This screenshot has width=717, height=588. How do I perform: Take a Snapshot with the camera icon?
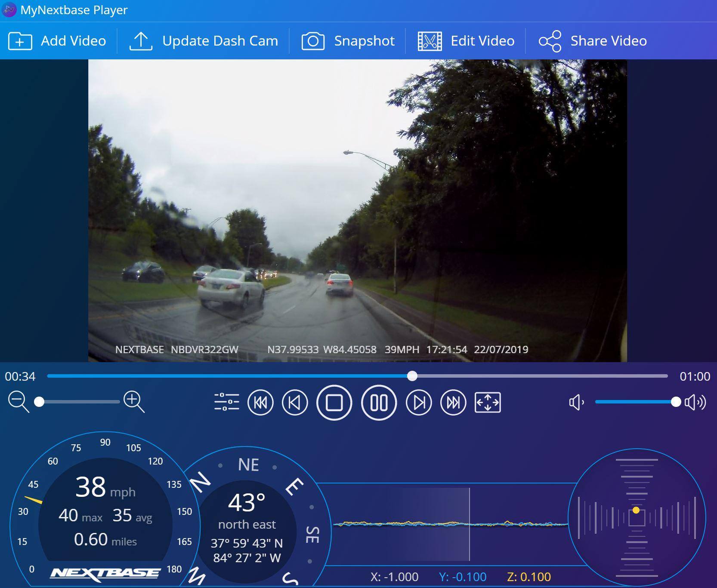[313, 41]
